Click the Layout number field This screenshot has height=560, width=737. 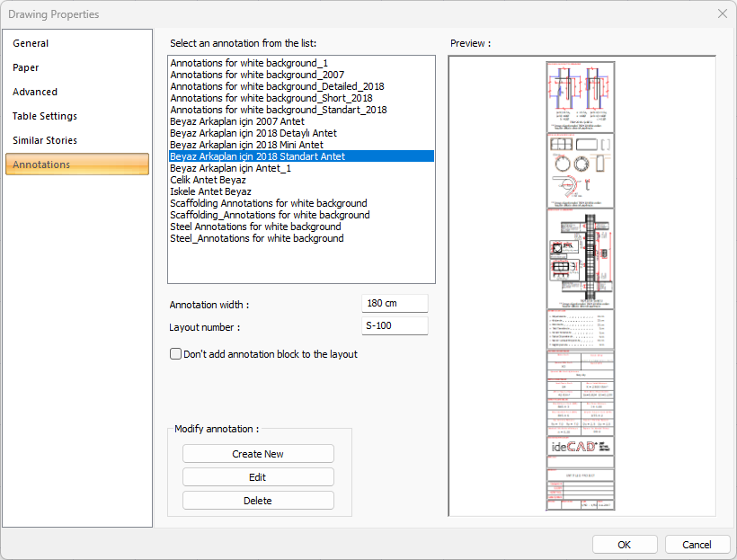tap(395, 326)
